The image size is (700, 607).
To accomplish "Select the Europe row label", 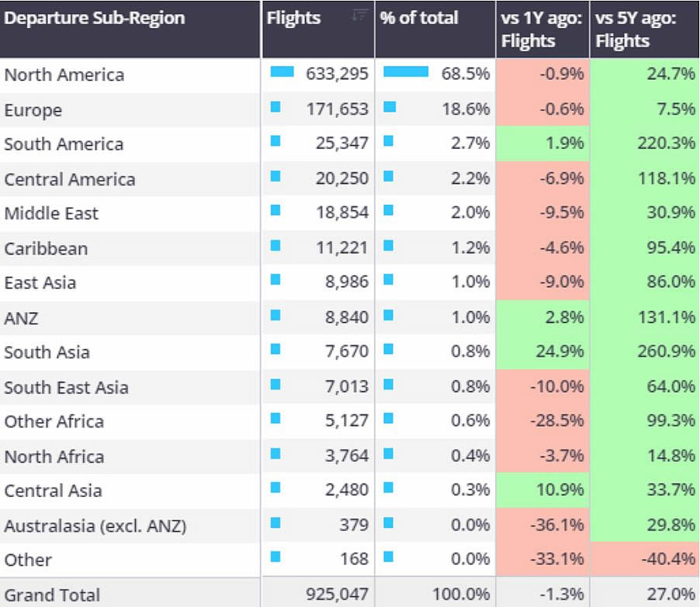I will (x=33, y=110).
